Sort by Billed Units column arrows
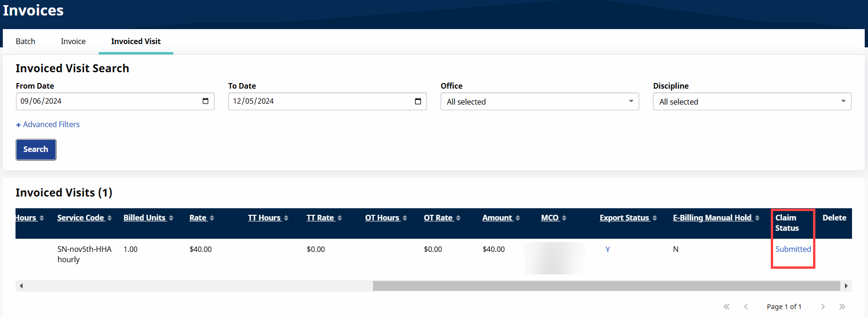Viewport: 868px width, 318px height. pyautogui.click(x=171, y=218)
